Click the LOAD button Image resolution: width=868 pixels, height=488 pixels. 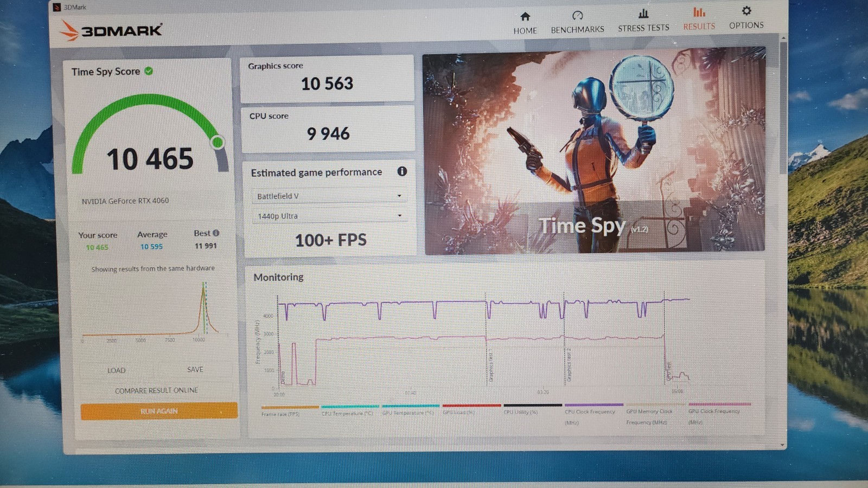pos(116,370)
